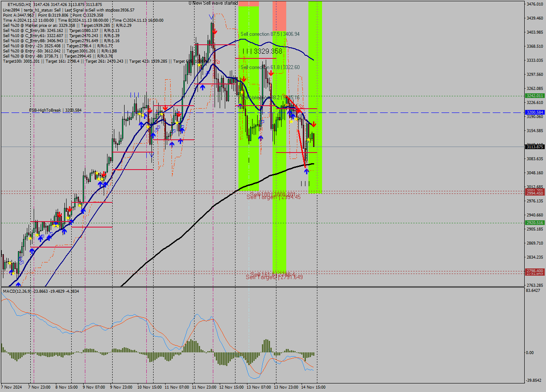546x392 pixels.
Task: Click the black 3113.875 current price tag
Action: tap(535, 147)
